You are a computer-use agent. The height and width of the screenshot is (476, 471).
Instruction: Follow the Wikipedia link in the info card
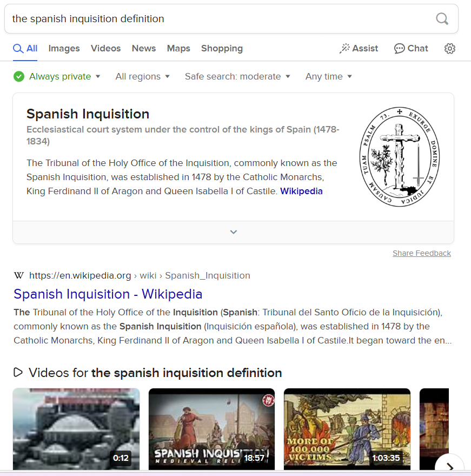point(301,191)
